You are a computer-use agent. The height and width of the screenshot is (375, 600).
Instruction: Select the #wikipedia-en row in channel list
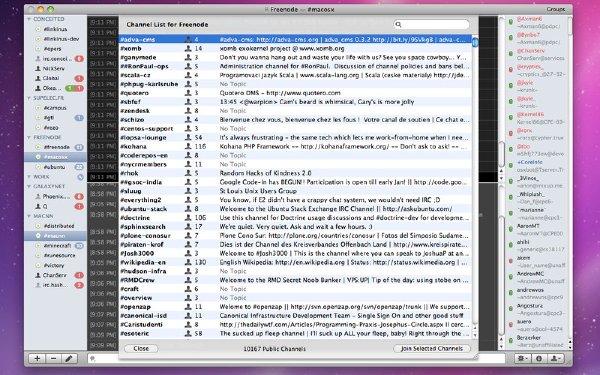pos(295,262)
